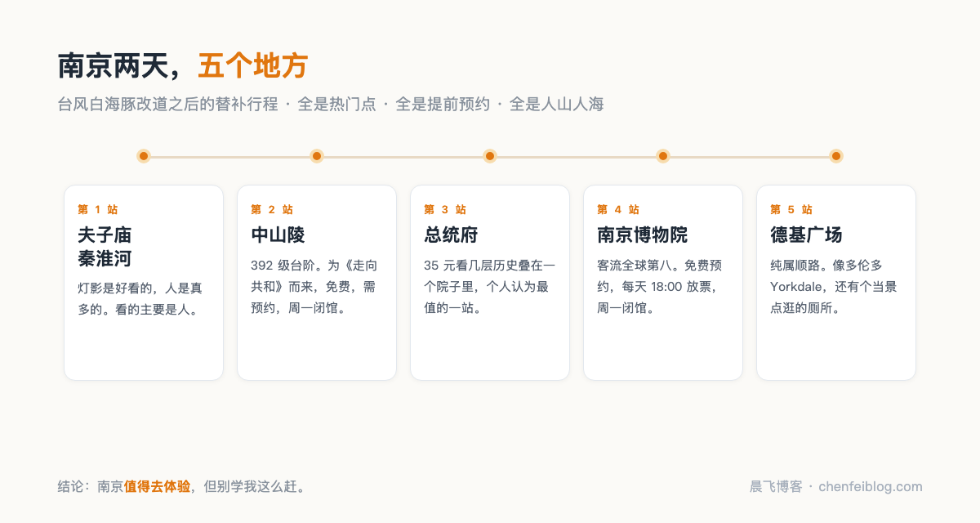
Task: Click the 全是热门点 subtitle phrase
Action: 336,105
